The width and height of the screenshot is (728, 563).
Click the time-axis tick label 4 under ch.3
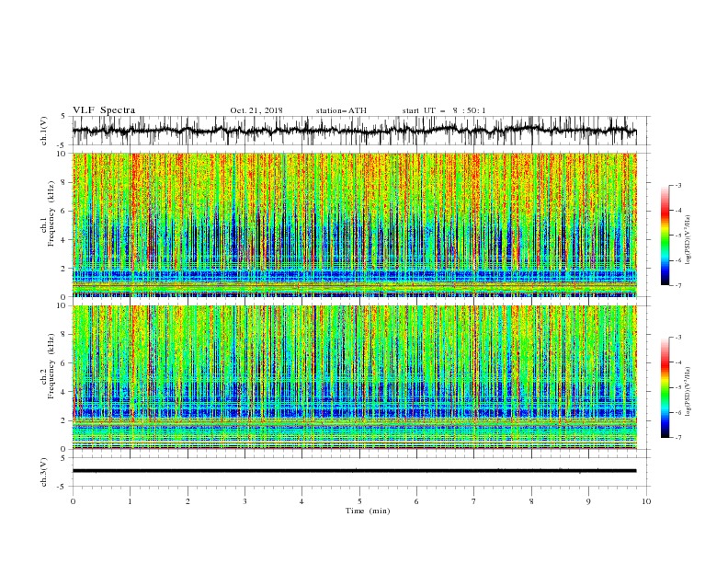[x=301, y=501]
